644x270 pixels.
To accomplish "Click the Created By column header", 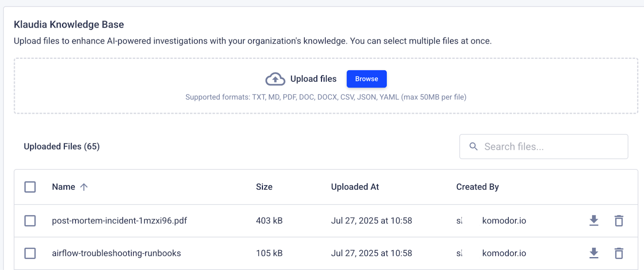I will click(x=477, y=187).
